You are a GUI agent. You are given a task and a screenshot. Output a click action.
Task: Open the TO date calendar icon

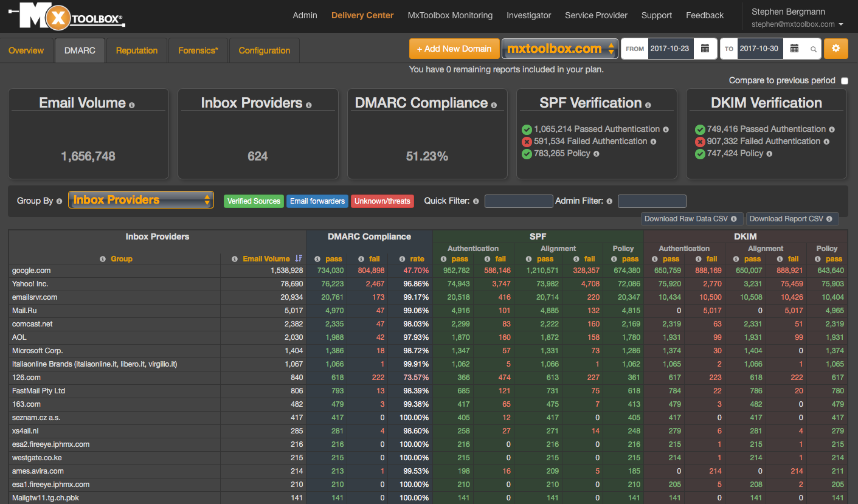tap(794, 49)
